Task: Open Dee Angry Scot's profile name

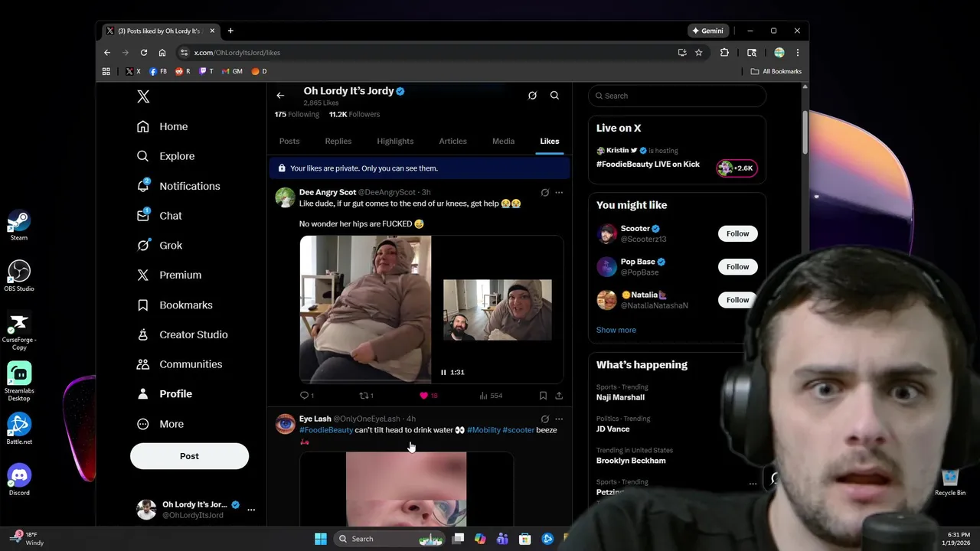Action: 328,192
